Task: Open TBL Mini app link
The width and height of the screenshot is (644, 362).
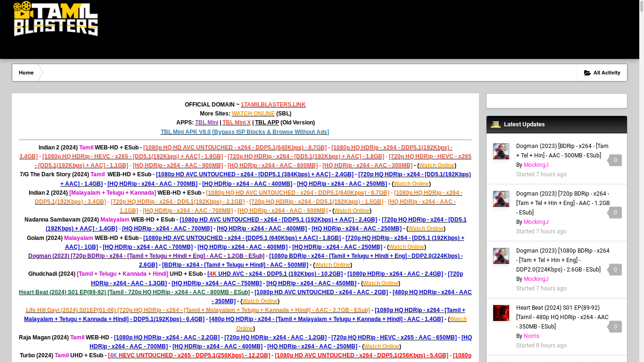Action: pyautogui.click(x=206, y=123)
